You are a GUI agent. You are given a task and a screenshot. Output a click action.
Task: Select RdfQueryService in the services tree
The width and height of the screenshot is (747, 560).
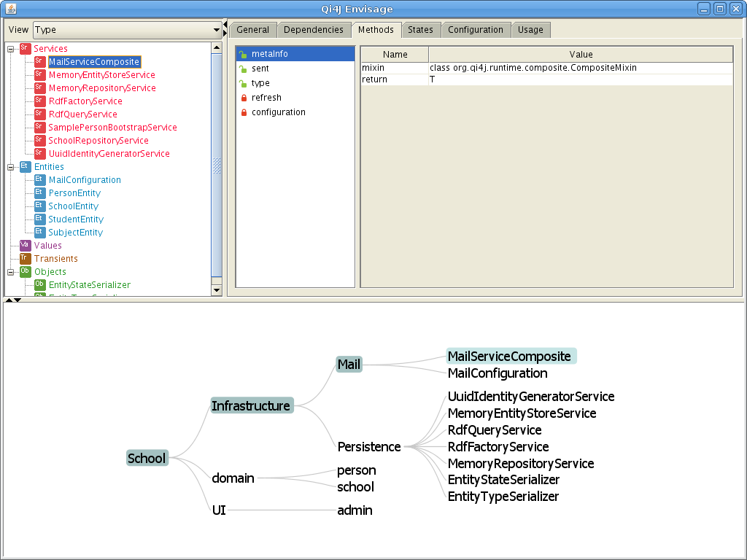[82, 114]
